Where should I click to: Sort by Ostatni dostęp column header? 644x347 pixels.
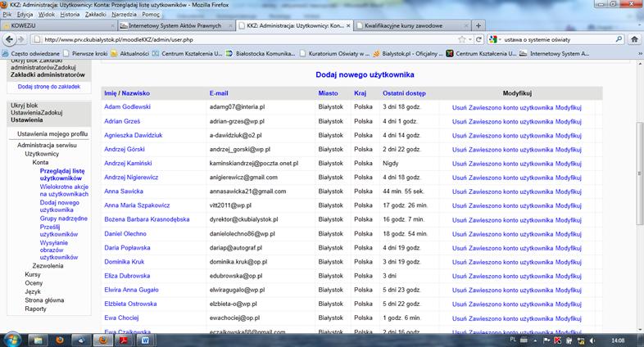click(x=404, y=93)
